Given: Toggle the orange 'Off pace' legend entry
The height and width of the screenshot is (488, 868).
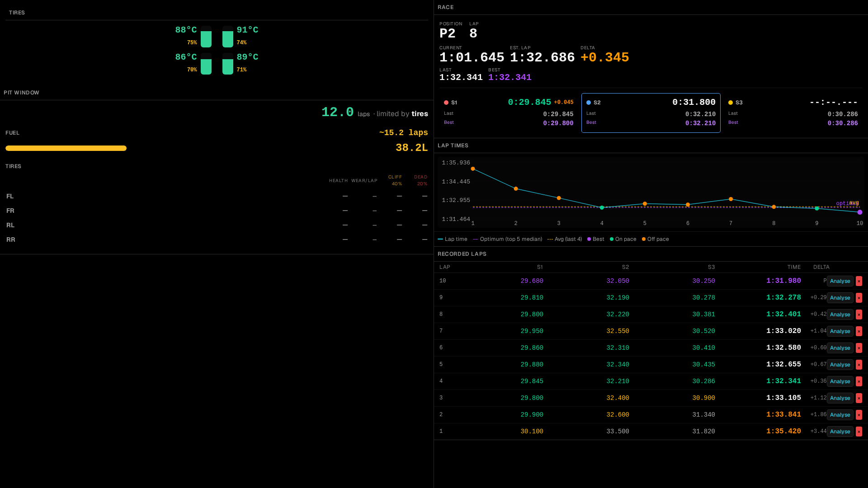Looking at the screenshot, I should [x=656, y=239].
